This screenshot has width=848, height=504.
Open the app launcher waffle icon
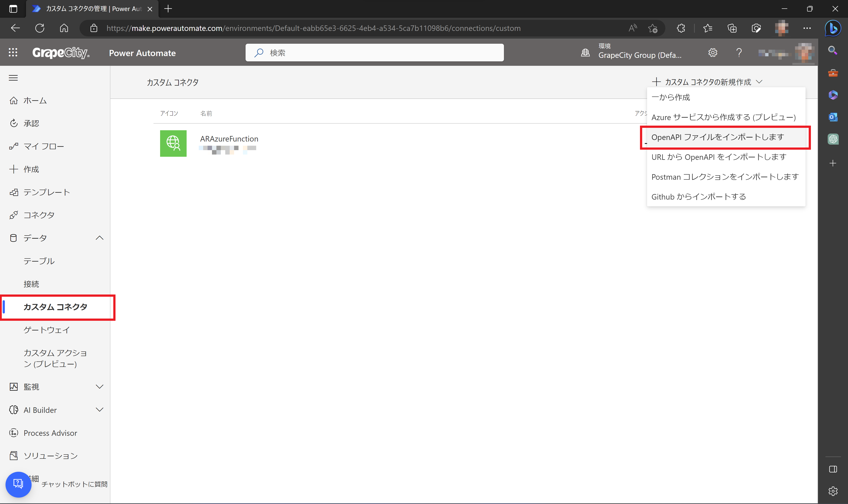[x=13, y=53]
